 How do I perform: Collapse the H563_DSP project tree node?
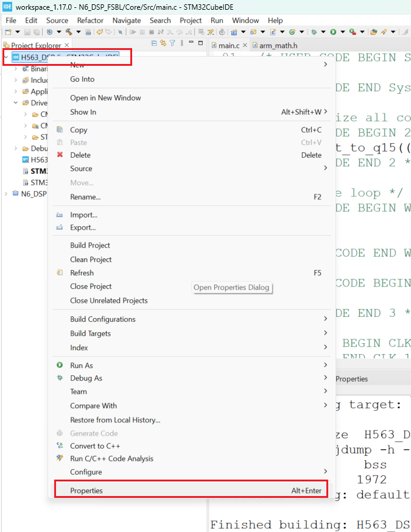[6, 57]
